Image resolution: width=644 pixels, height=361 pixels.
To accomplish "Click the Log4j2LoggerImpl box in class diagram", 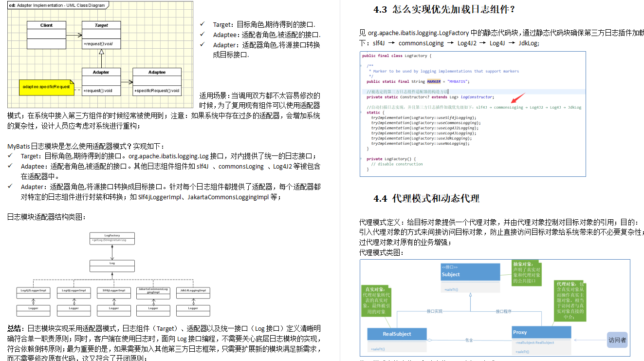I will (x=34, y=292).
